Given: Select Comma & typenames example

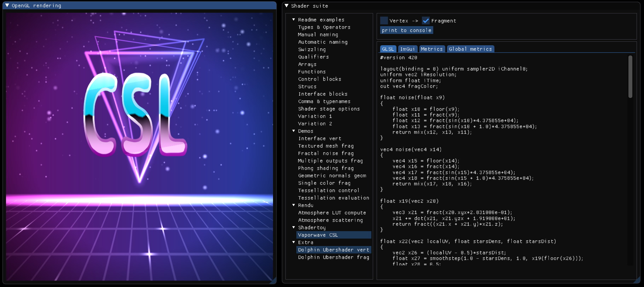Looking at the screenshot, I should tap(324, 101).
